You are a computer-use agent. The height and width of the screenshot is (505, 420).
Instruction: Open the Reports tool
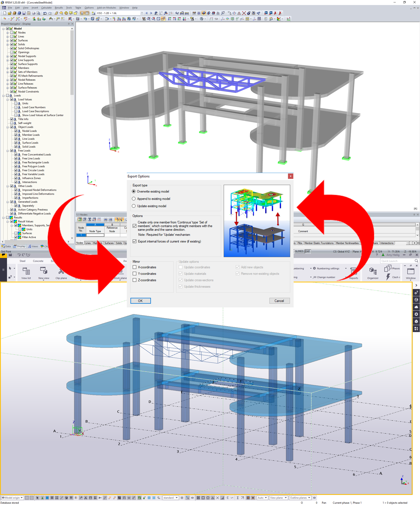354,272
